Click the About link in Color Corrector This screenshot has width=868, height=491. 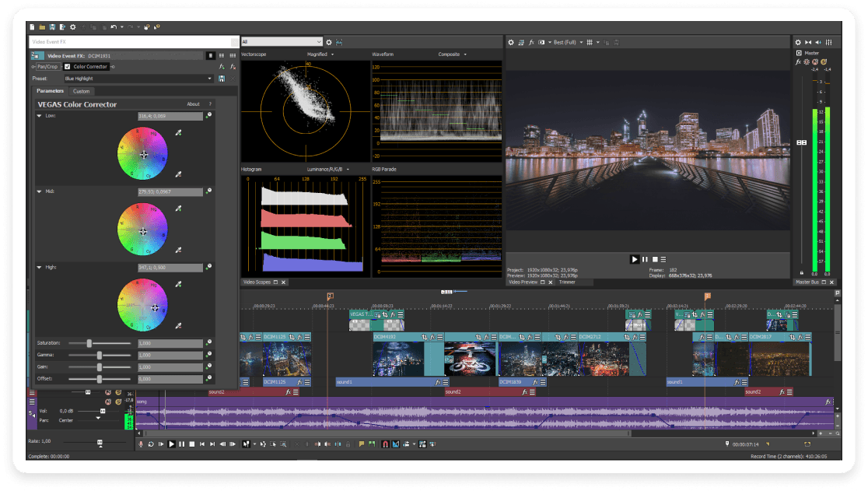193,104
